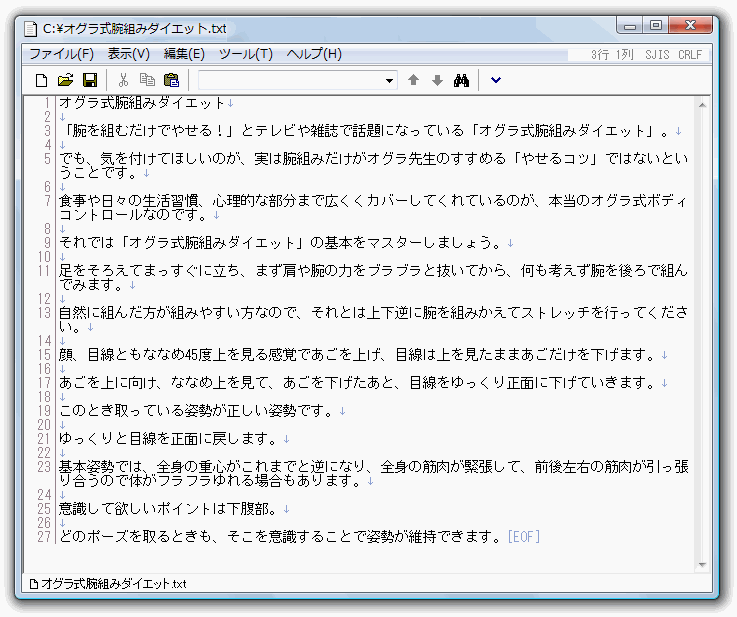Screen dimensions: 737x617
Task: Expand the toolbar overflow chevron
Action: (495, 80)
